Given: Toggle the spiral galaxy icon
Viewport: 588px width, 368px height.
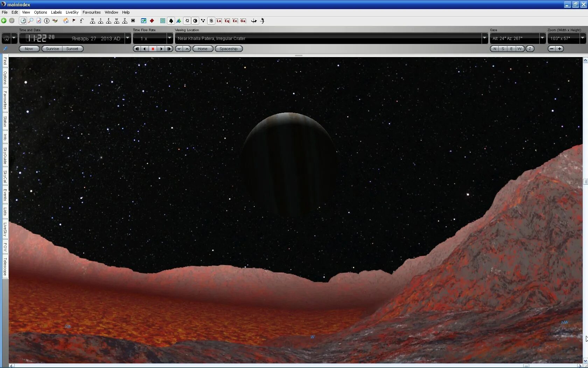Looking at the screenshot, I should (x=211, y=21).
